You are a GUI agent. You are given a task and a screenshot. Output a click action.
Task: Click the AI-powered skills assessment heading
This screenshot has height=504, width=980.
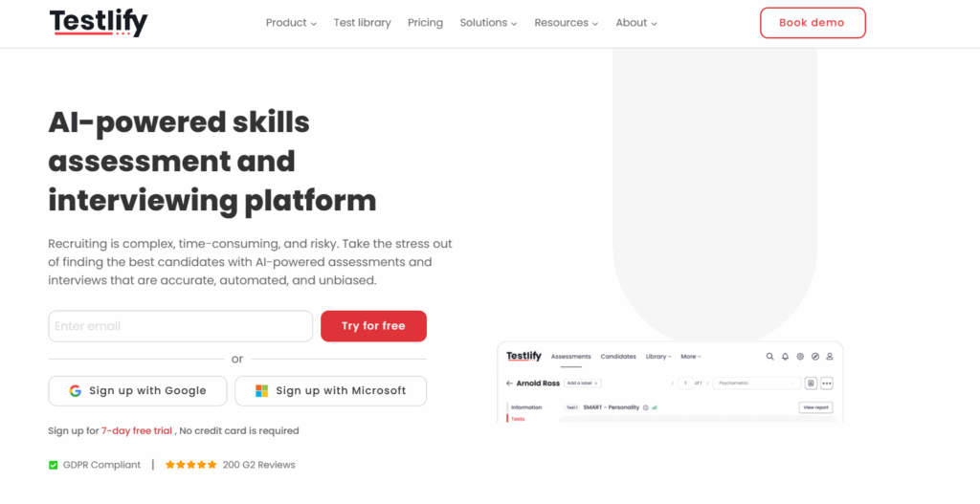point(212,162)
